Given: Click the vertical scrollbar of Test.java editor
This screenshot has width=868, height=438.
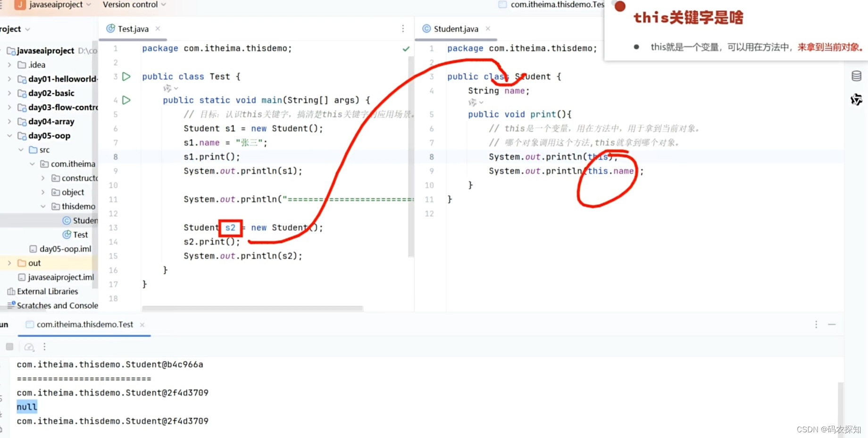Looking at the screenshot, I should [x=410, y=156].
